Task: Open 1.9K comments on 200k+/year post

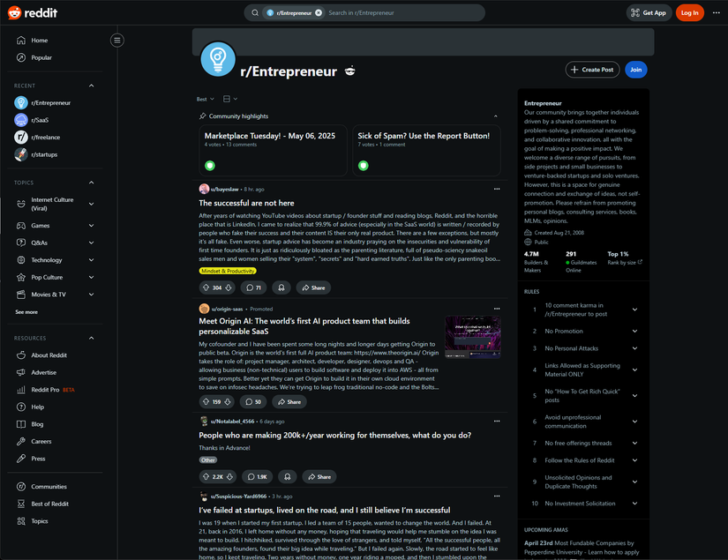Action: [257, 476]
